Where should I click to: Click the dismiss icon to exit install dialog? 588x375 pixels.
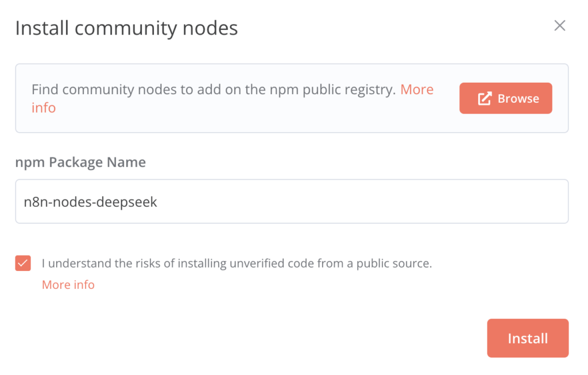(x=560, y=25)
